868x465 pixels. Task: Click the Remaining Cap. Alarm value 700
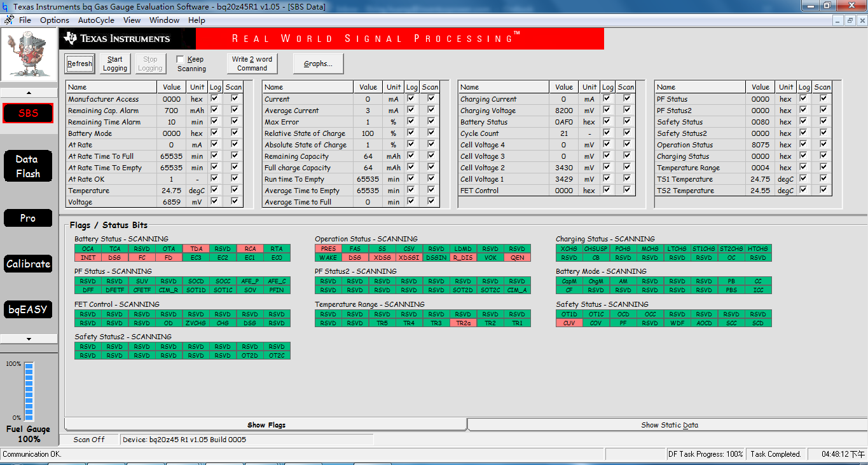[171, 111]
